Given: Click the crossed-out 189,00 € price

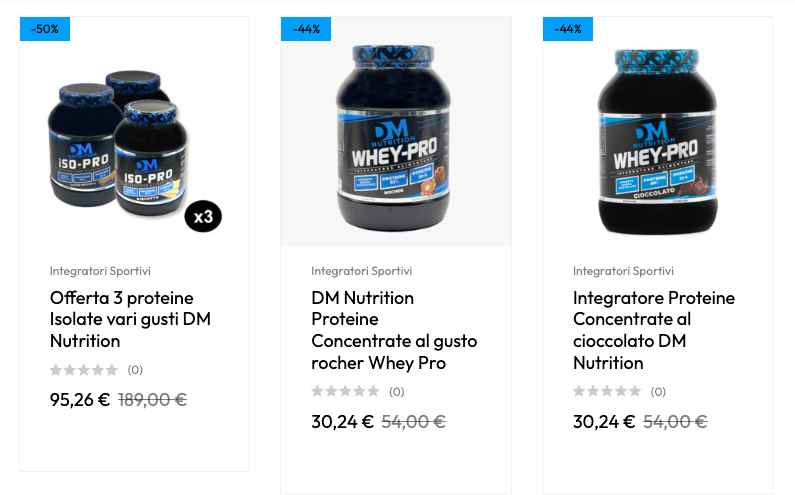Looking at the screenshot, I should [x=153, y=400].
